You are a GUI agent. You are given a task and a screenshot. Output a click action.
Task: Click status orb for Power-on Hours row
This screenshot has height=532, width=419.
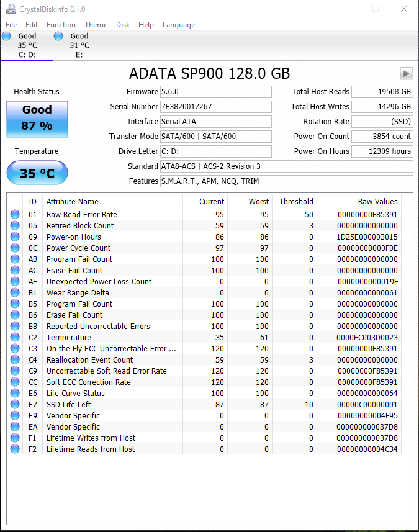[x=15, y=237]
